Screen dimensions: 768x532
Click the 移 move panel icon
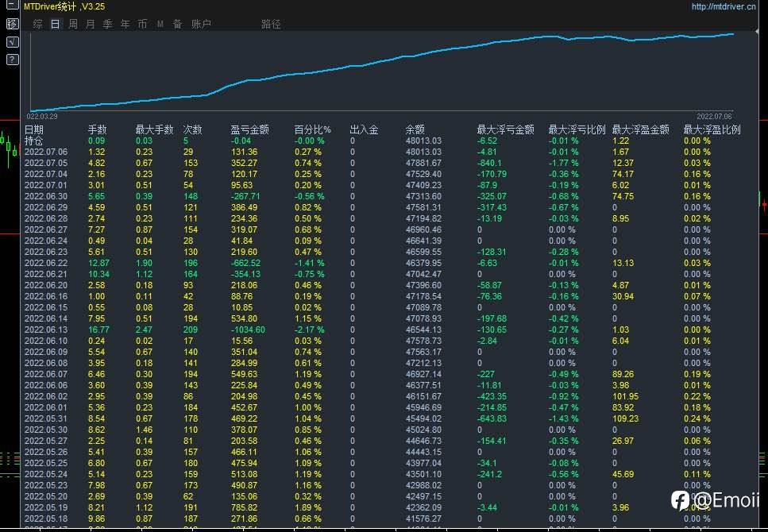(12, 24)
